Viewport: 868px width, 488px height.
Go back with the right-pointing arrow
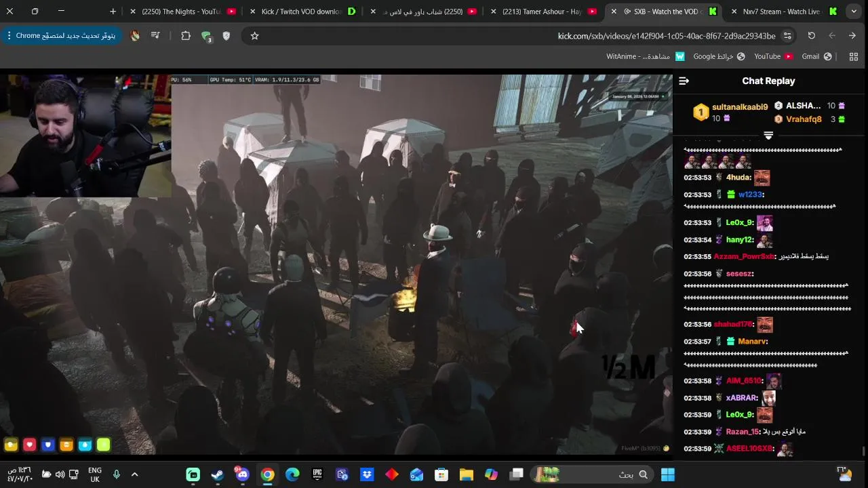coord(852,36)
